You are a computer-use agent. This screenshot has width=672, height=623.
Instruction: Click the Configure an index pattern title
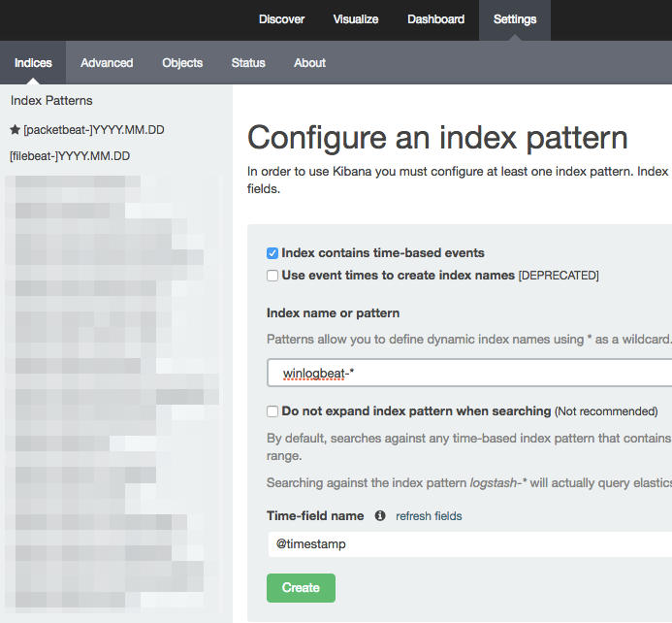click(x=437, y=138)
